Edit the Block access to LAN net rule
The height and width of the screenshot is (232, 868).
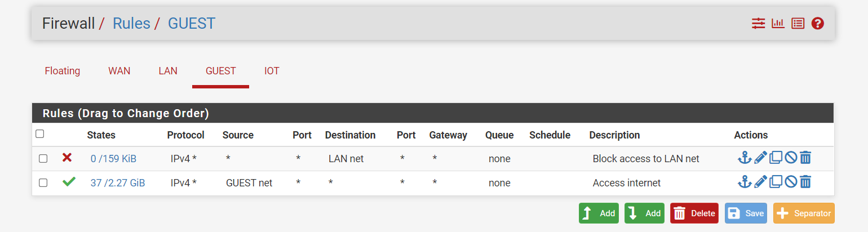[760, 158]
